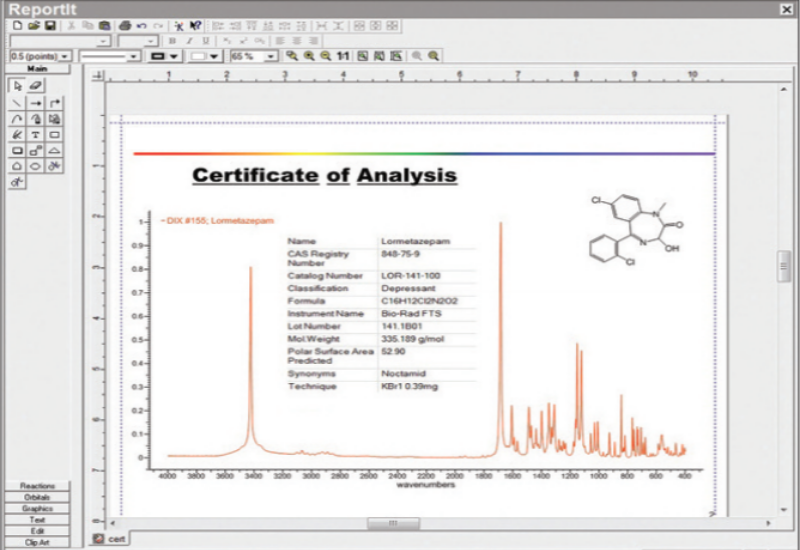Click the save disk icon

click(49, 24)
